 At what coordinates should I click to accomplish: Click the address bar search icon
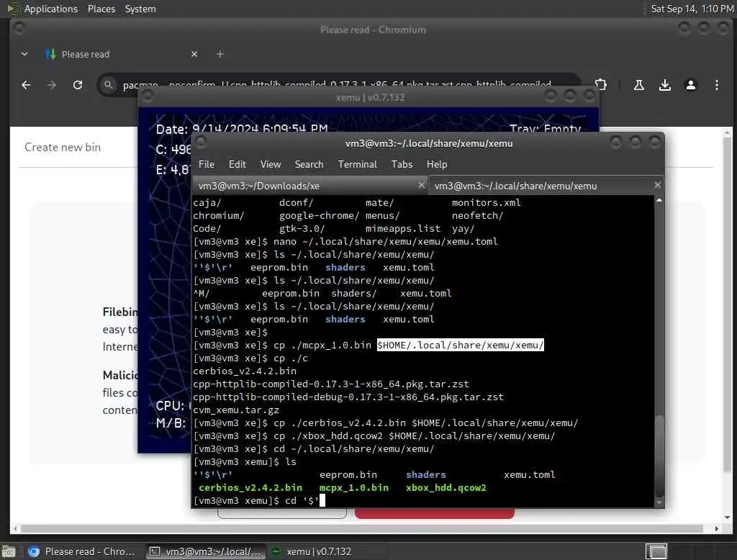pos(108,85)
